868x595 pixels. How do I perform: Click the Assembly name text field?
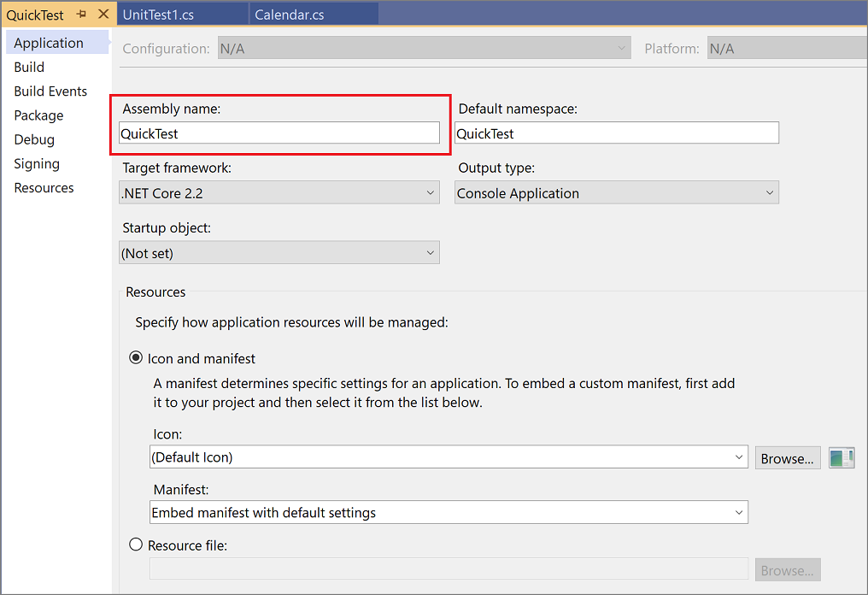pyautogui.click(x=279, y=133)
